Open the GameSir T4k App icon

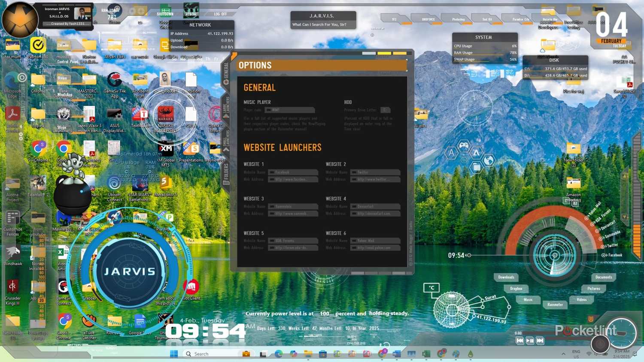[115, 85]
